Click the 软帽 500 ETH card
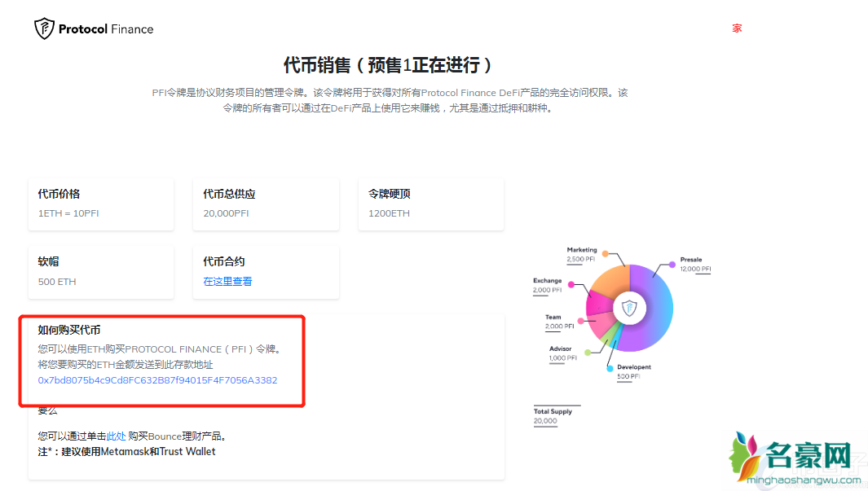Viewport: 868px width, 491px height. click(101, 271)
